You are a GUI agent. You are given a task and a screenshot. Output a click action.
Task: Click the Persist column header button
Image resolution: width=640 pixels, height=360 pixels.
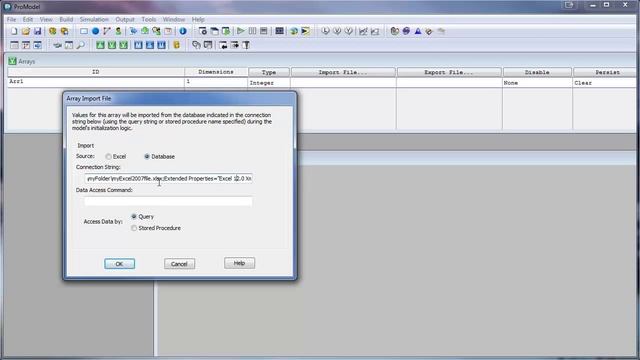point(605,72)
